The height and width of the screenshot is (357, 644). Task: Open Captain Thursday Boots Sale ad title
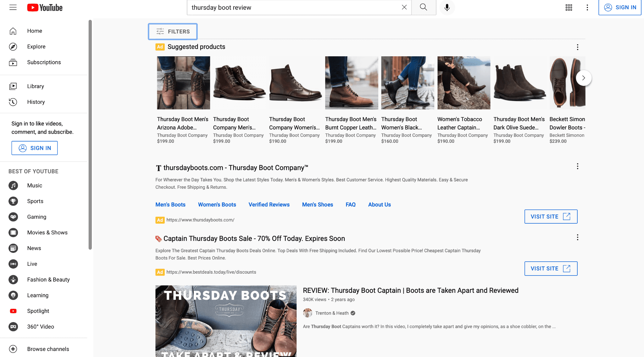pos(254,238)
